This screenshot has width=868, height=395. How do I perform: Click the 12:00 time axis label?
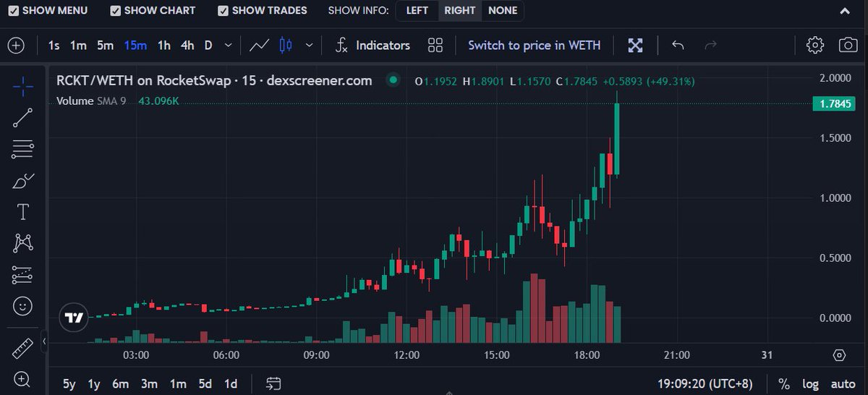coord(407,355)
